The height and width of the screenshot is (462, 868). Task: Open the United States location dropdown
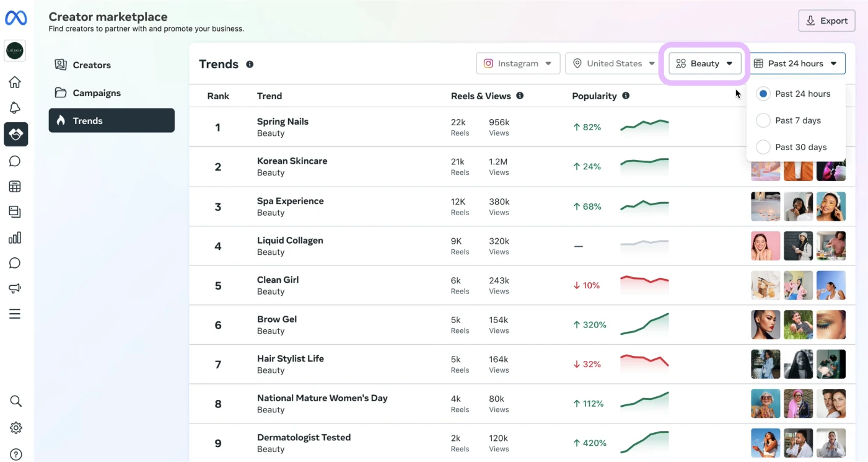(x=613, y=63)
